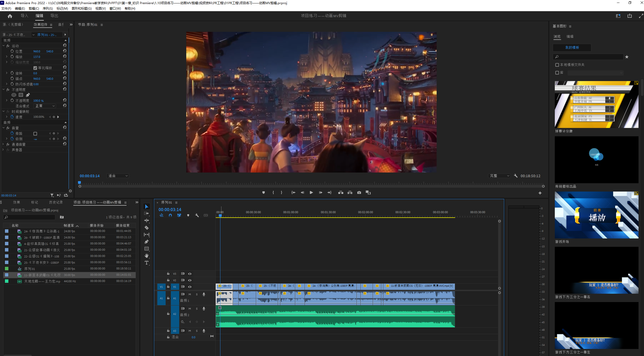This screenshot has height=356, width=644.
Task: Select the Razor tool in the toolbar
Action: click(147, 228)
